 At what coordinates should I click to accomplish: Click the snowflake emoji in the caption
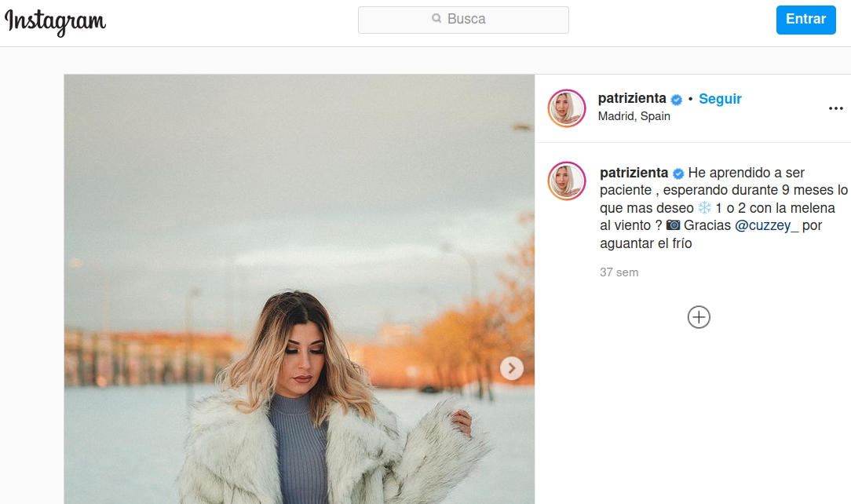704,208
